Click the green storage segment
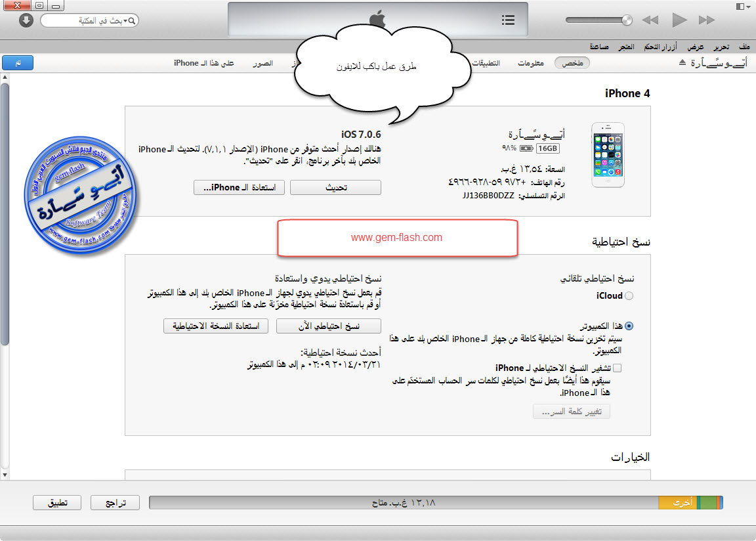756x541 pixels. pyautogui.click(x=707, y=503)
